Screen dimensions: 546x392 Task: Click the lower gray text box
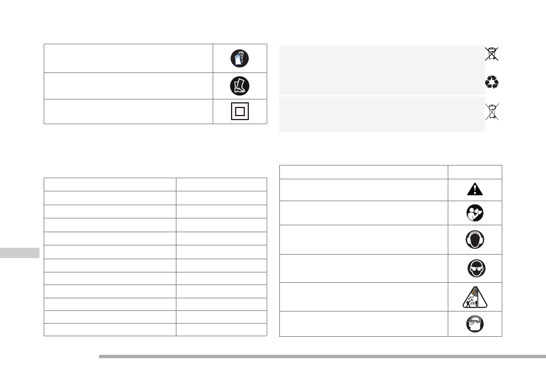(x=382, y=114)
